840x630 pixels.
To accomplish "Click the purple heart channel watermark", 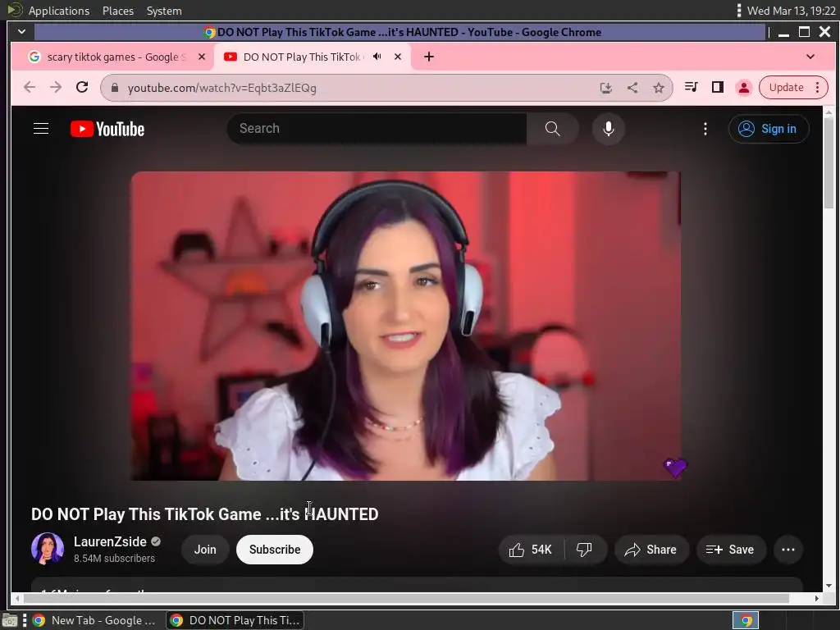I will tap(675, 467).
